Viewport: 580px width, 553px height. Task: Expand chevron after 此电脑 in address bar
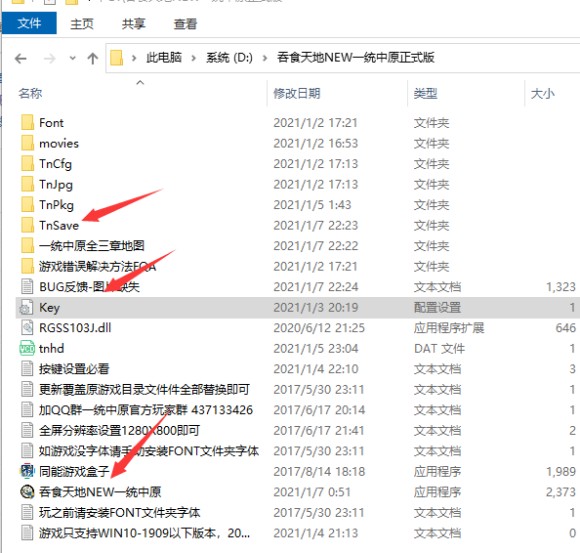(193, 58)
